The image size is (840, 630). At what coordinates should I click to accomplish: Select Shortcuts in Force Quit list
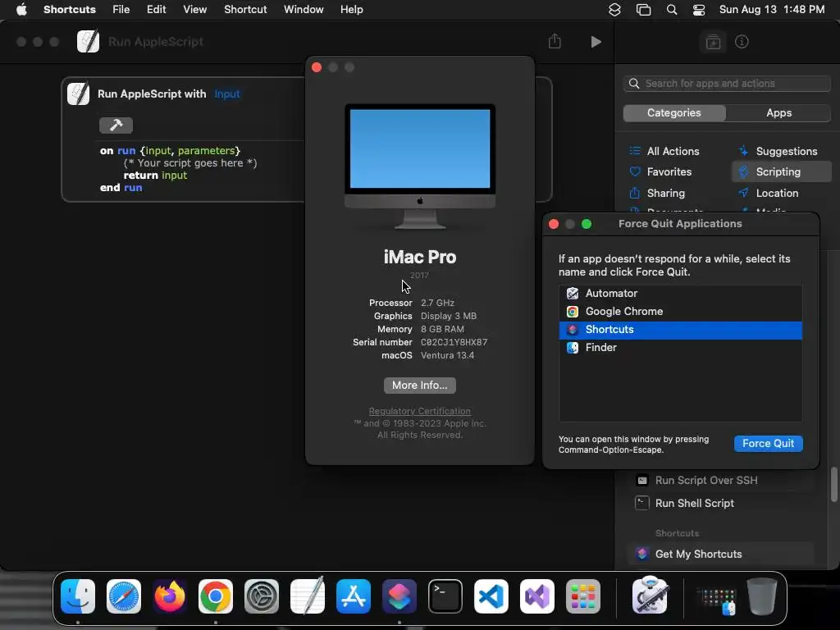pyautogui.click(x=680, y=330)
